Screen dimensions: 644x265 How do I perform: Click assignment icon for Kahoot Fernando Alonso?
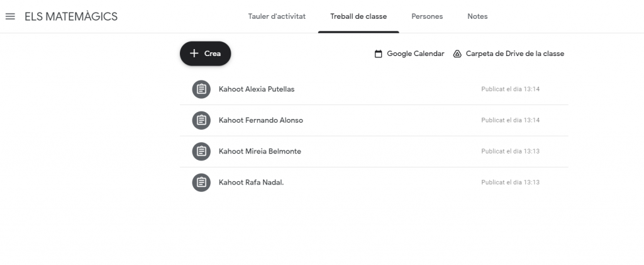click(x=201, y=120)
